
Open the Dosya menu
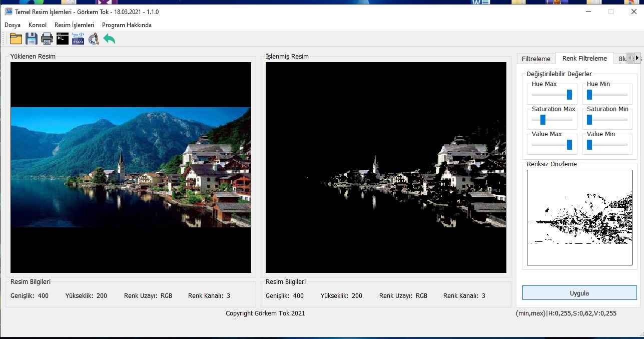click(x=13, y=25)
